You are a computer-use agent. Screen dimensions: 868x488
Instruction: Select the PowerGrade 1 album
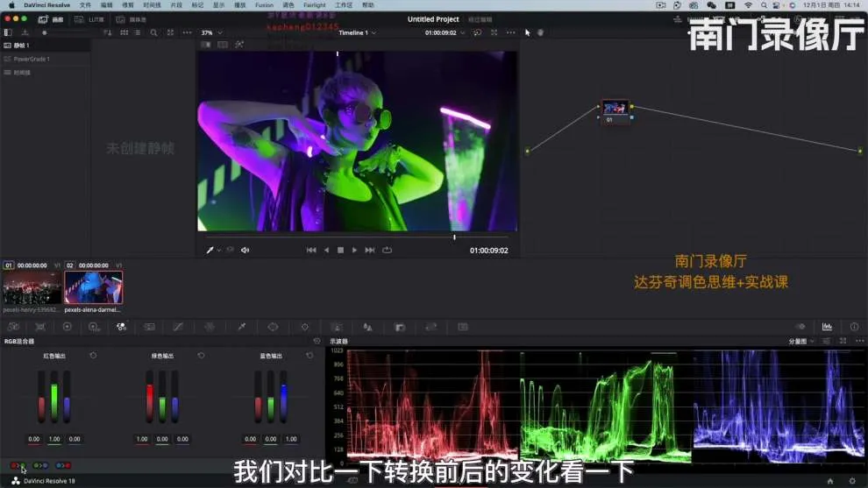pos(31,59)
